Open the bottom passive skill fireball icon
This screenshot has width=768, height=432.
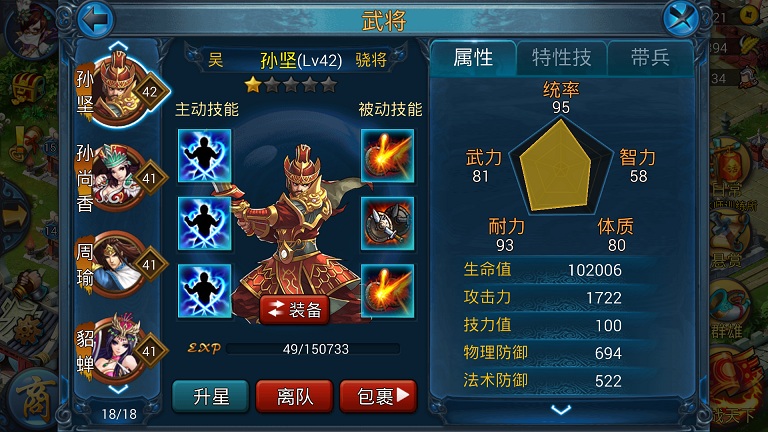pos(387,290)
